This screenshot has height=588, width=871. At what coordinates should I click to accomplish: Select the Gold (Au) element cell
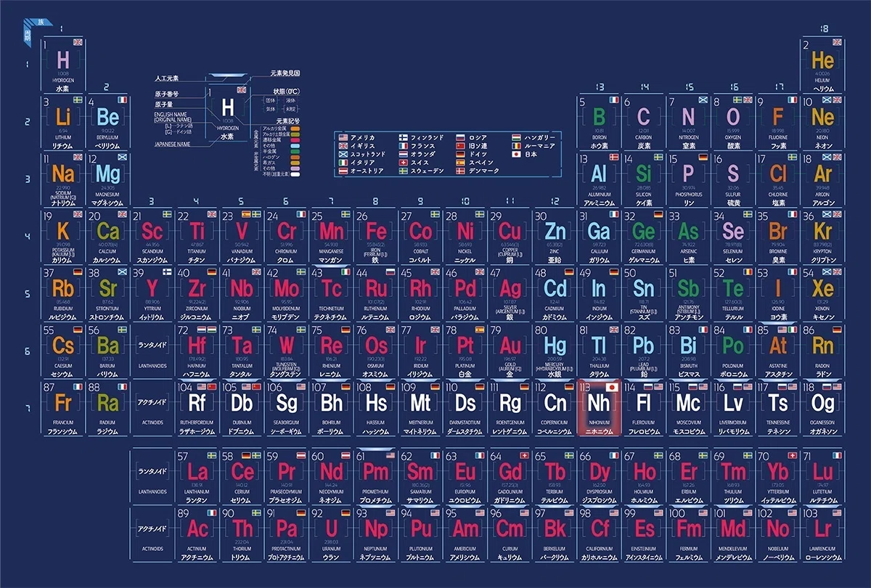click(511, 351)
